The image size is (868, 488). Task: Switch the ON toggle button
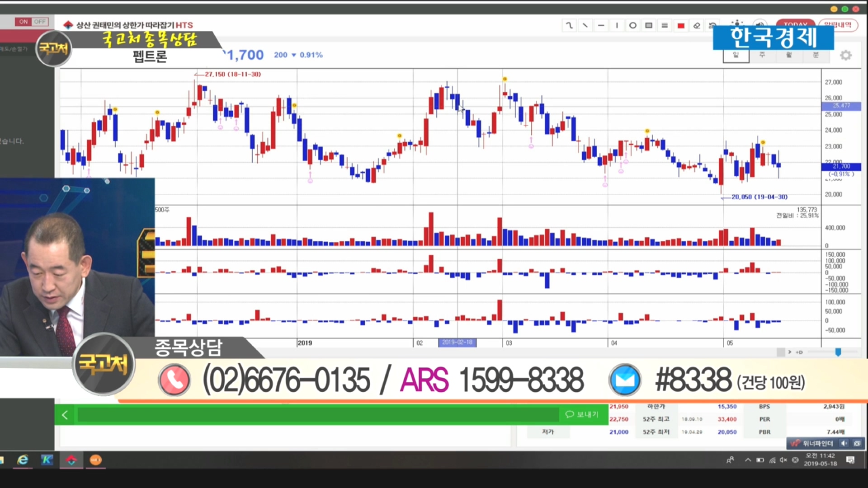pos(23,22)
